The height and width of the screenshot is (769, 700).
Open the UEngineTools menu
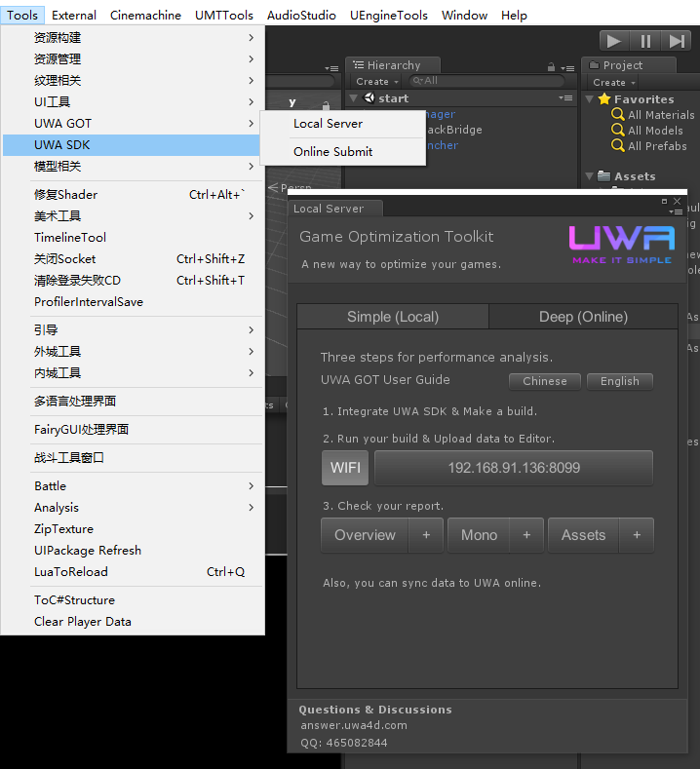389,16
